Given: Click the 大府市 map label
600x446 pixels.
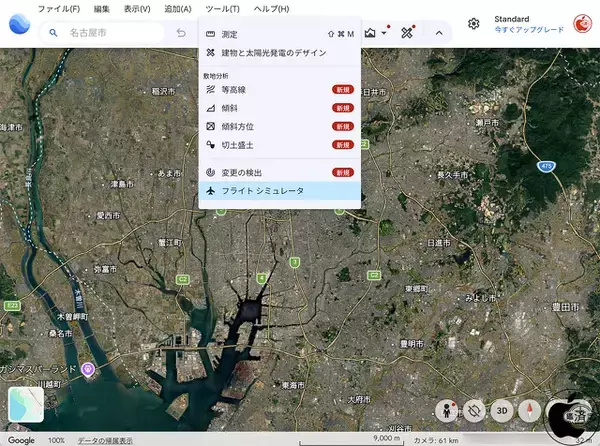Looking at the screenshot, I should (x=359, y=399).
